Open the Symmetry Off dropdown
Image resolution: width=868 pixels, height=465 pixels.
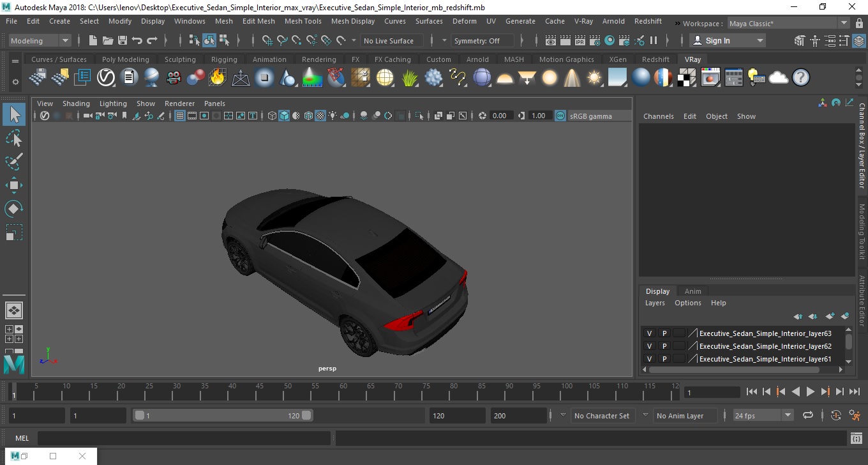click(x=483, y=40)
